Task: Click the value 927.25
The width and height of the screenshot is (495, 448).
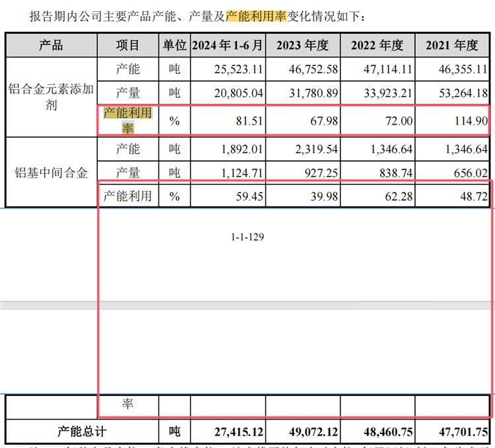Action: click(321, 173)
